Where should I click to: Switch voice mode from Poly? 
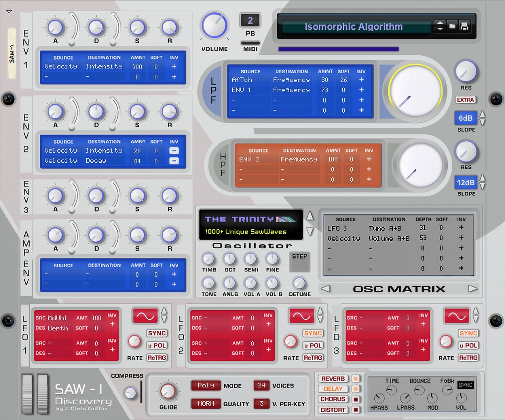[205, 385]
